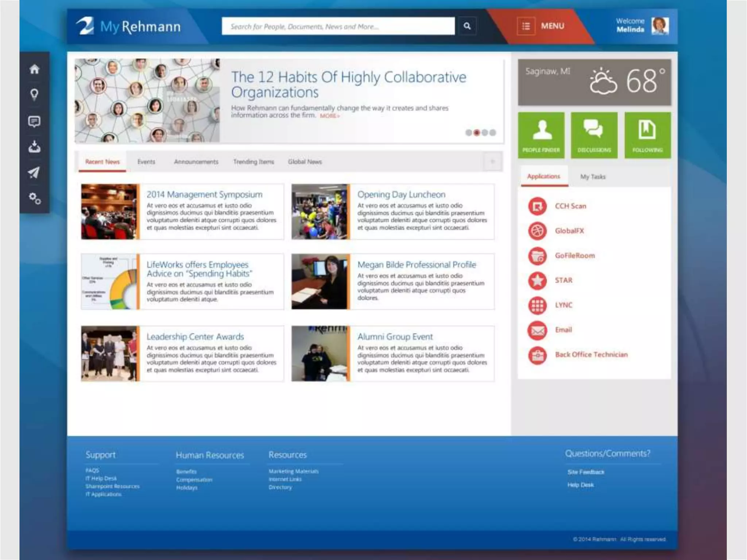This screenshot has width=747, height=560.
Task: Select the last carousel dot indicator
Action: pyautogui.click(x=493, y=133)
